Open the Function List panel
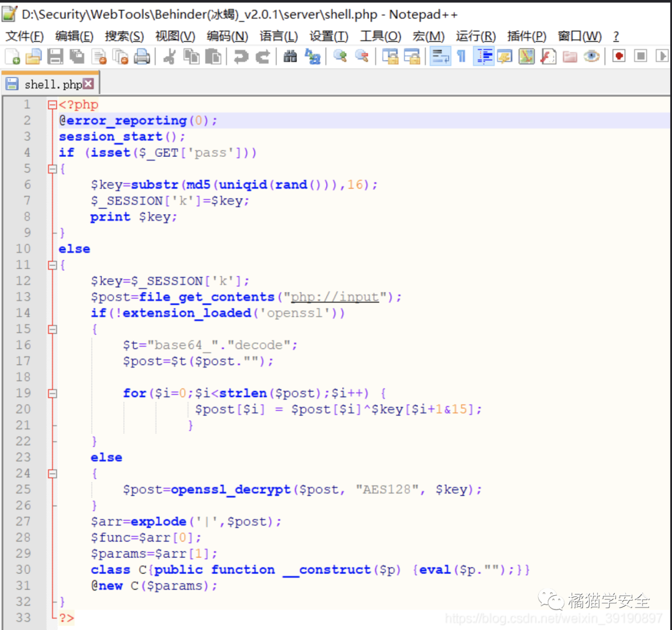Image resolution: width=672 pixels, height=630 pixels. (548, 57)
